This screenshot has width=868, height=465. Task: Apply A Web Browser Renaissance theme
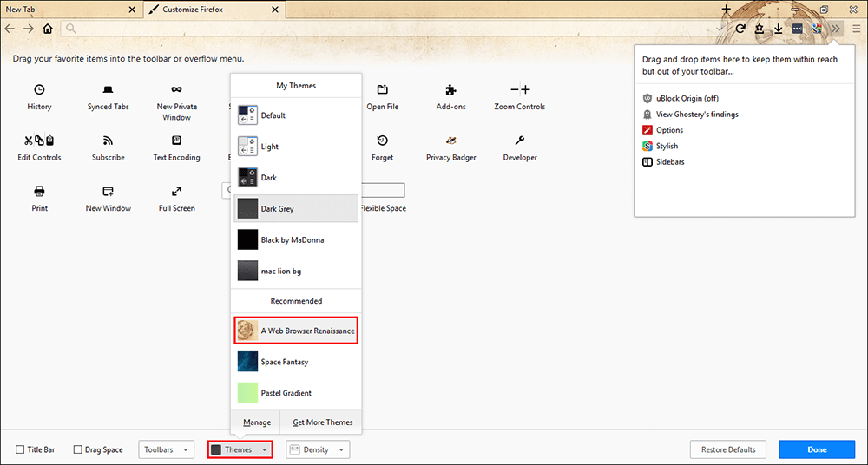[x=296, y=331]
